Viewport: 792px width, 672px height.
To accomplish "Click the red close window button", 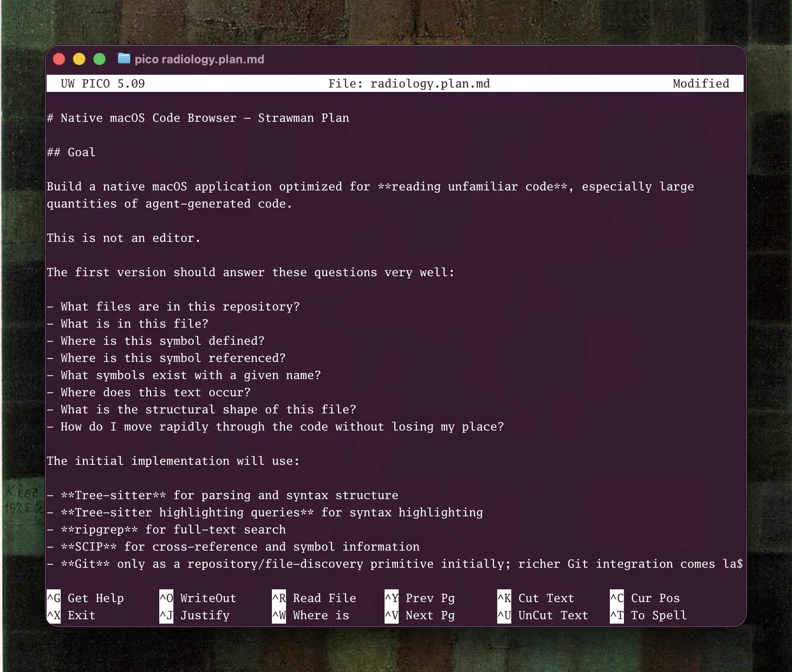I will click(59, 59).
